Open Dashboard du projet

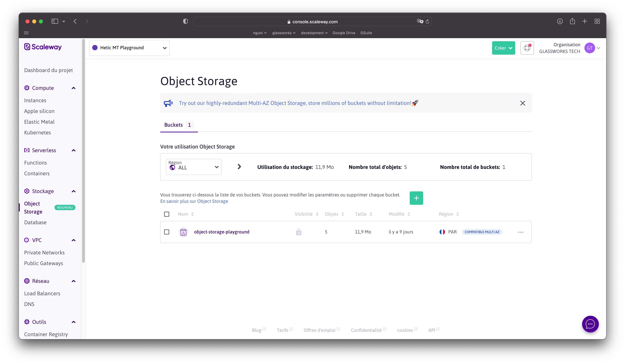click(x=48, y=70)
